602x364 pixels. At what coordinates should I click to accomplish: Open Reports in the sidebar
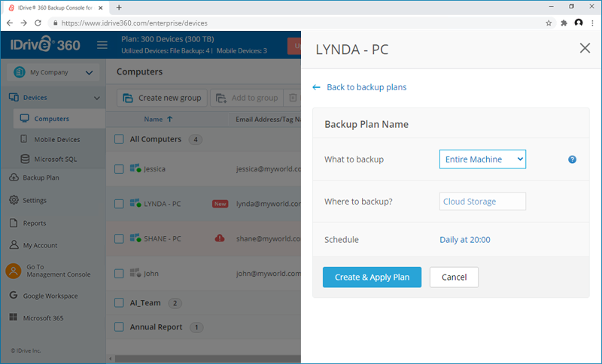tap(34, 223)
